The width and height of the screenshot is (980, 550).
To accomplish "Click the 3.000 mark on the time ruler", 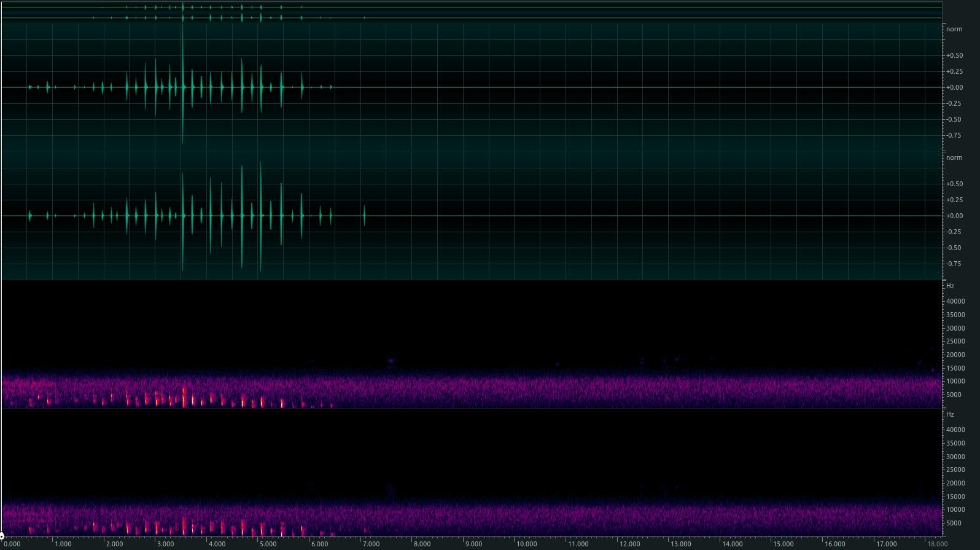I will tap(166, 544).
